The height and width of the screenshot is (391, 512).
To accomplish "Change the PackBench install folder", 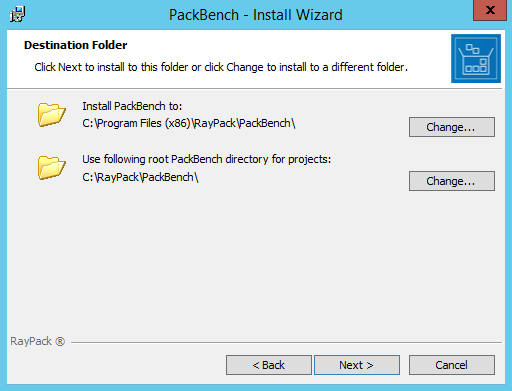I will pos(452,127).
